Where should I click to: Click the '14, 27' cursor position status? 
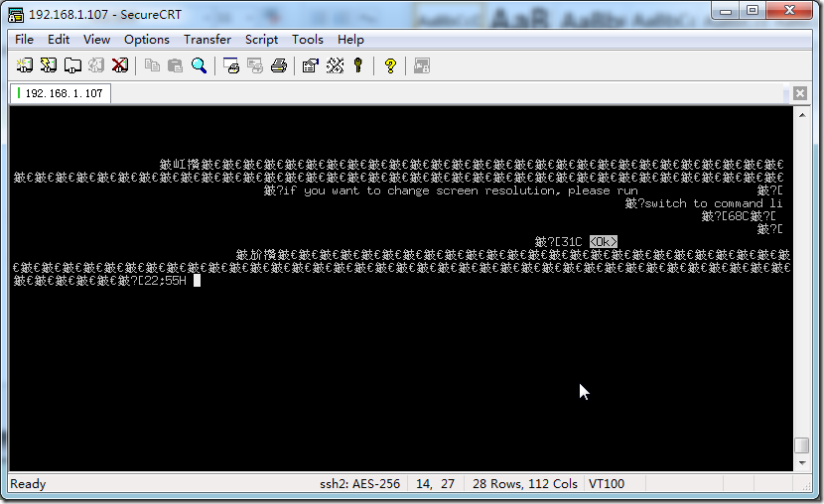click(435, 483)
